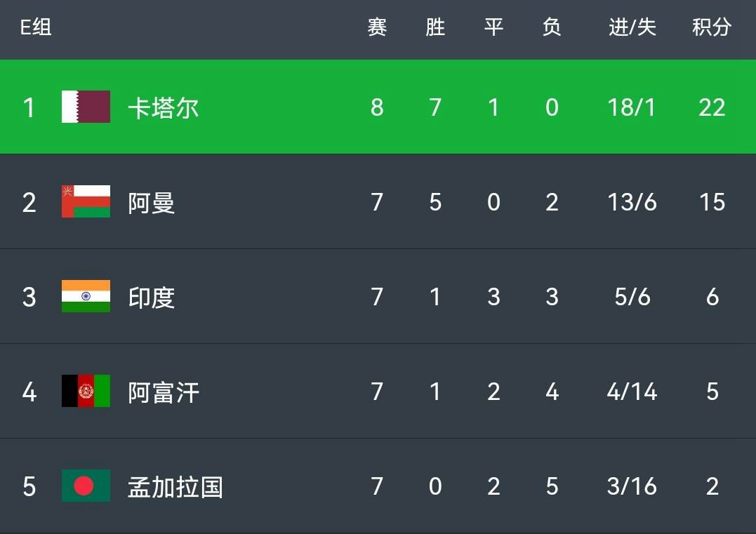Click the 进/失 column header
The image size is (756, 534).
(x=632, y=27)
